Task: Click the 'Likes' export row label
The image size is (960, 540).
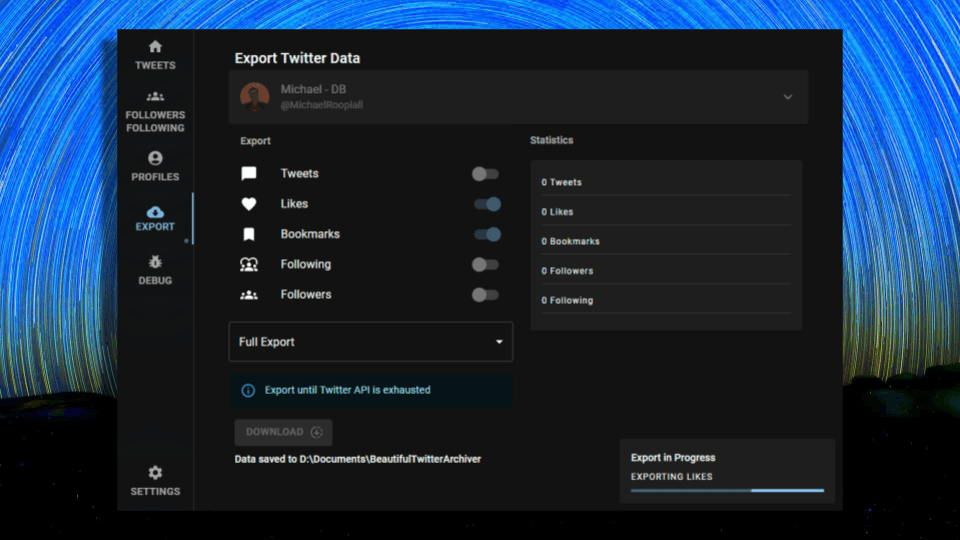Action: point(294,204)
